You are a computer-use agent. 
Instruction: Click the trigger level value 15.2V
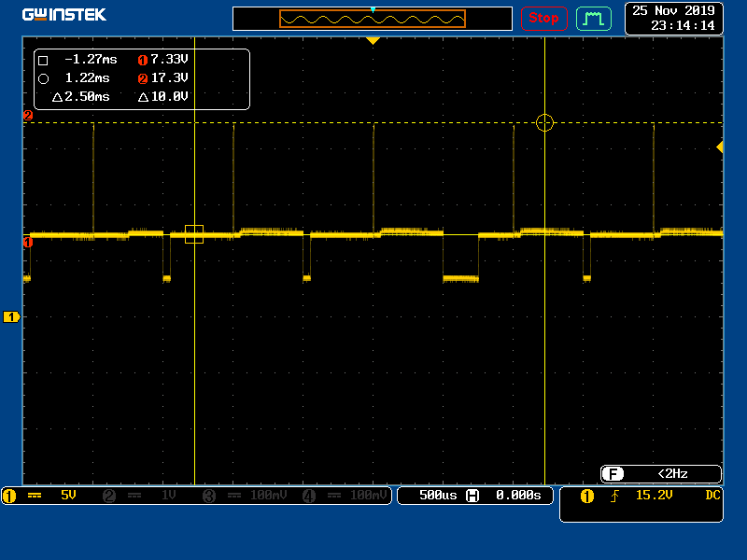(654, 496)
